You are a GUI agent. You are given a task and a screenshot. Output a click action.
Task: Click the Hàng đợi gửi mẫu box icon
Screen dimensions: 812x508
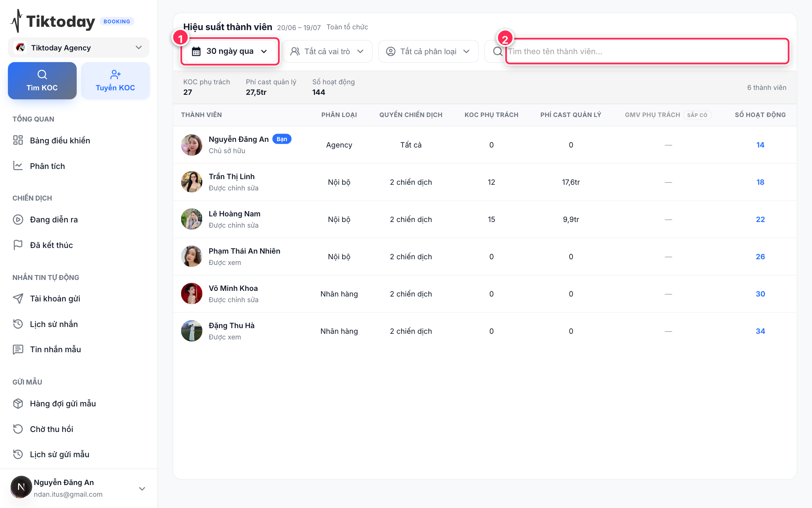(x=18, y=403)
